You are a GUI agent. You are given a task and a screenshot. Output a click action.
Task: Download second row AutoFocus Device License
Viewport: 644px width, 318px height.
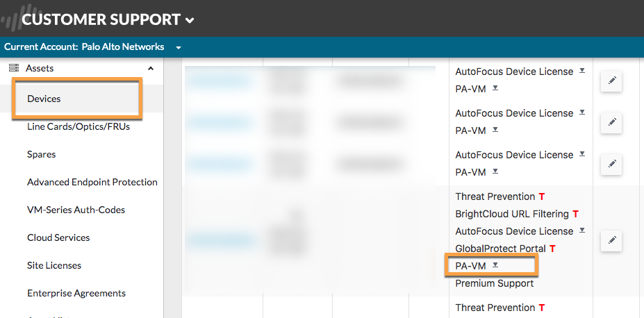(582, 112)
